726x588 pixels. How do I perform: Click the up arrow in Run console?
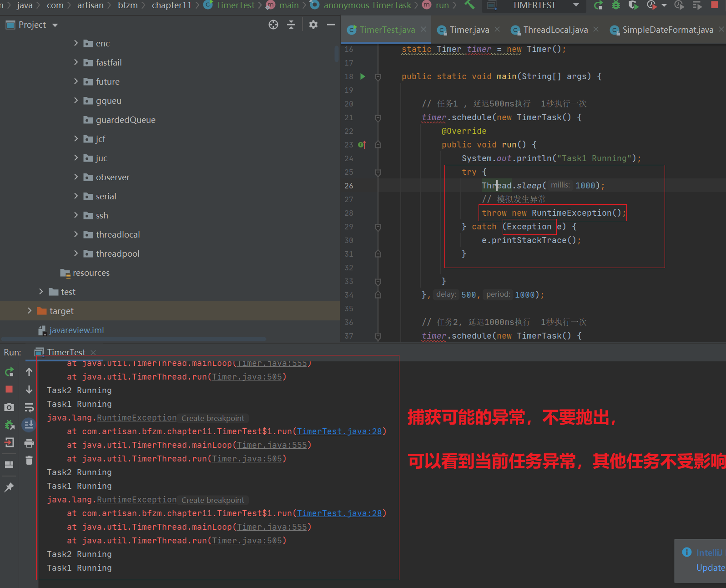(x=29, y=372)
